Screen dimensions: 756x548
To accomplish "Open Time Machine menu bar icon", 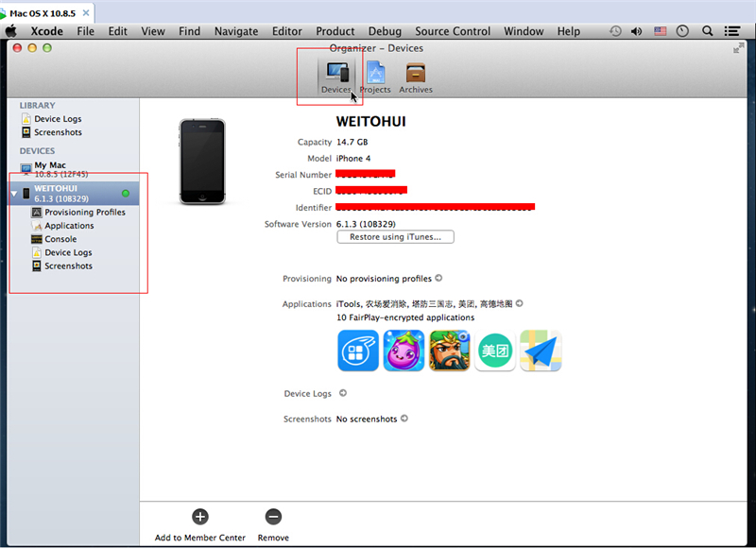I will (615, 31).
